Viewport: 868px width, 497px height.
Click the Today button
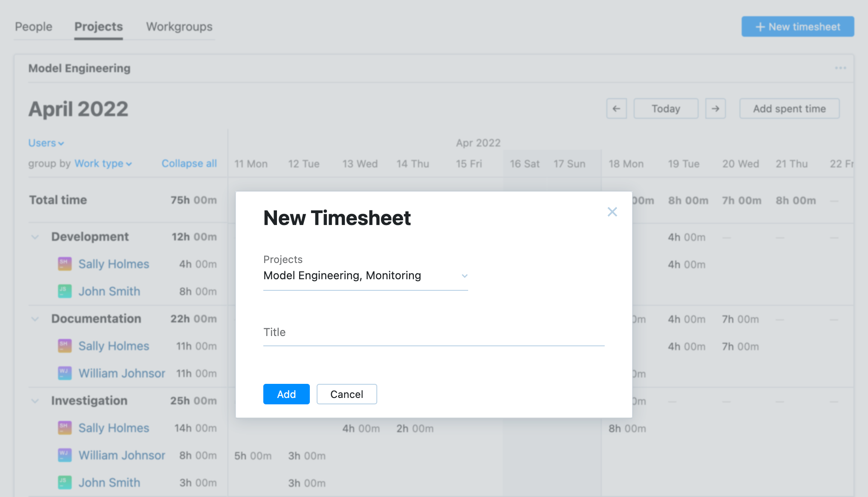click(666, 108)
